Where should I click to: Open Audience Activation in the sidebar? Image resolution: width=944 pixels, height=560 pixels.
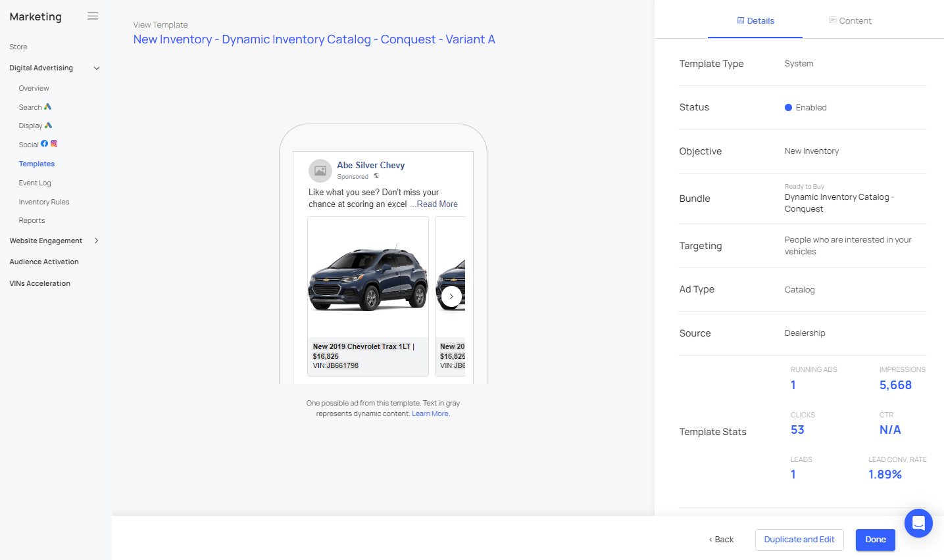click(44, 262)
